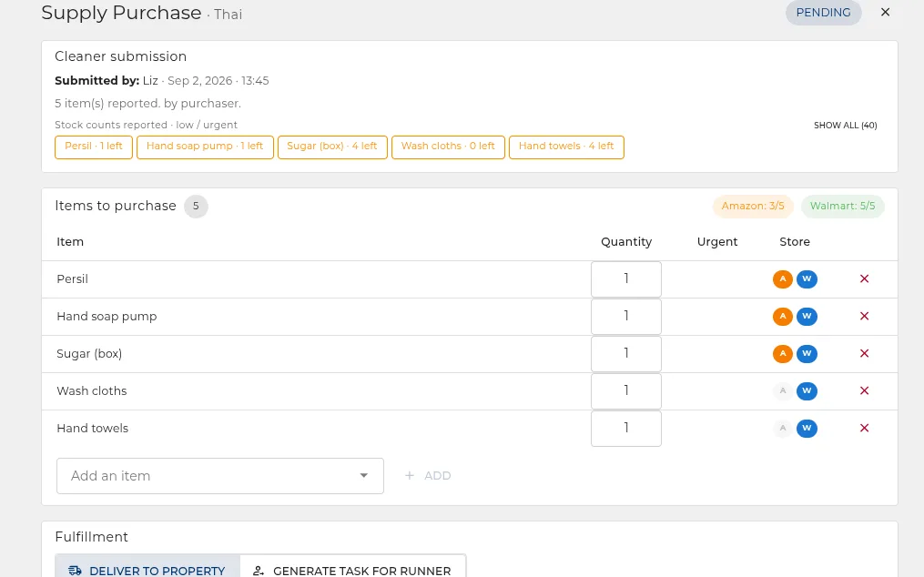Toggle Walmart store for Sugar (box)
The image size is (924, 577).
coord(807,354)
